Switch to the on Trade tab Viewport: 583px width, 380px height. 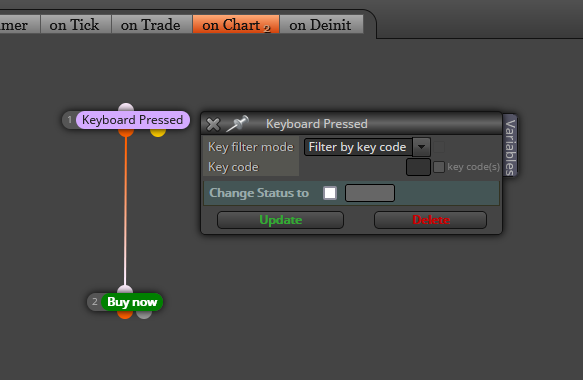152,25
